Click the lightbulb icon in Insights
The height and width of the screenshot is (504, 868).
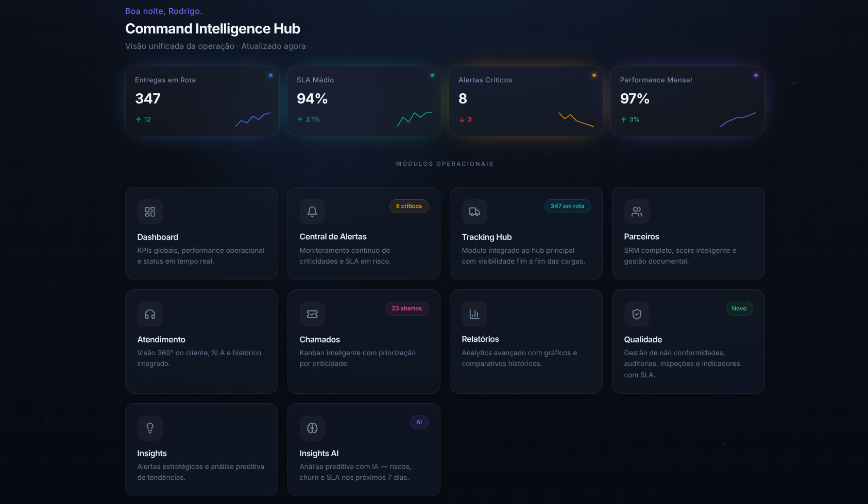tap(150, 428)
